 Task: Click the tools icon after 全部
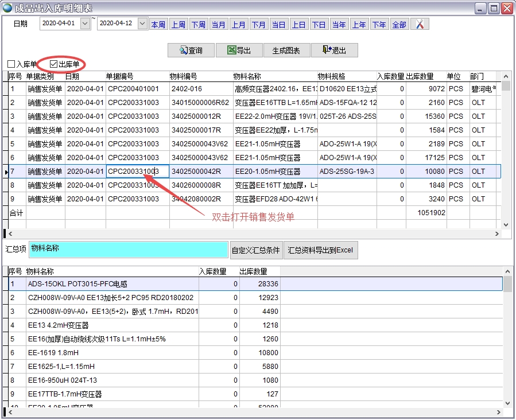coord(420,24)
